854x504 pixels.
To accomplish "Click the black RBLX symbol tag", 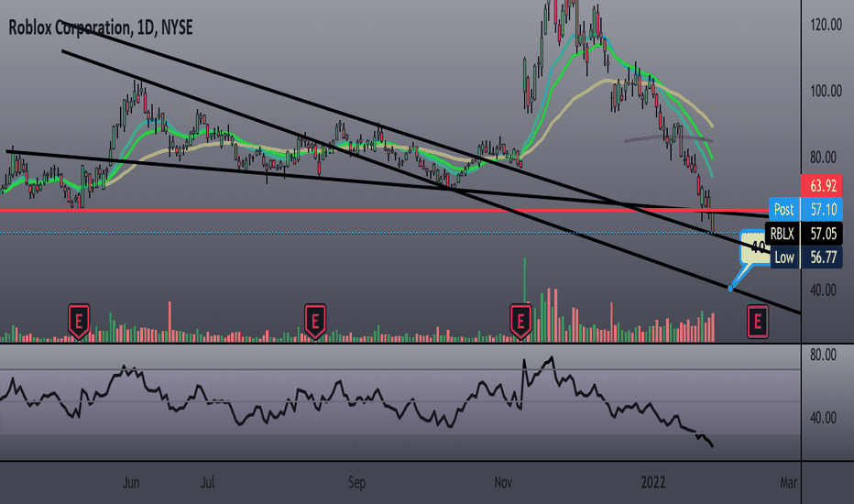I will pyautogui.click(x=783, y=234).
